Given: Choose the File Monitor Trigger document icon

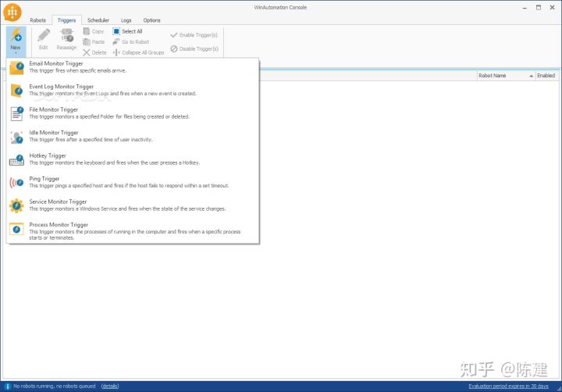Looking at the screenshot, I should (x=16, y=113).
